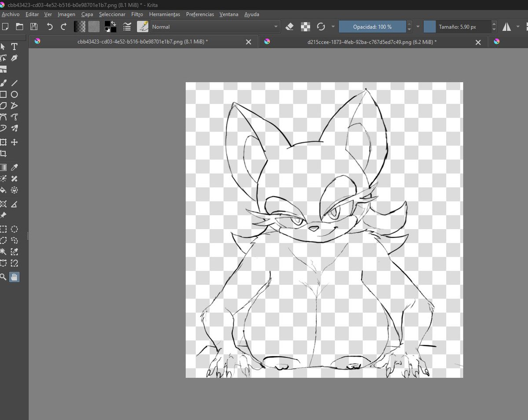Select the Gradient tool in toolbox
528x420 pixels.
3,167
